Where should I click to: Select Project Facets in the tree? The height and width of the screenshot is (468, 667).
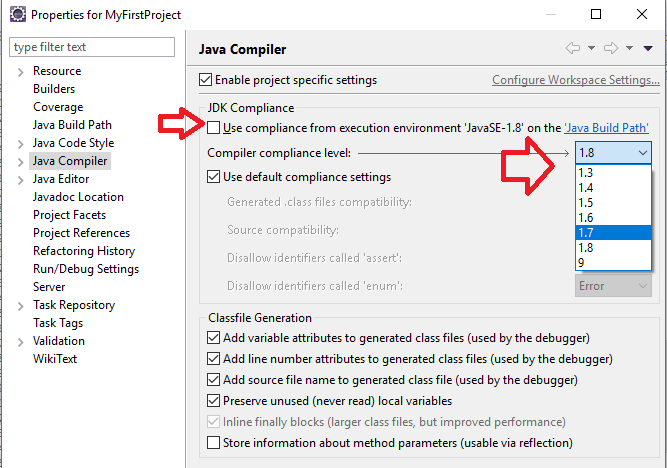click(x=69, y=215)
